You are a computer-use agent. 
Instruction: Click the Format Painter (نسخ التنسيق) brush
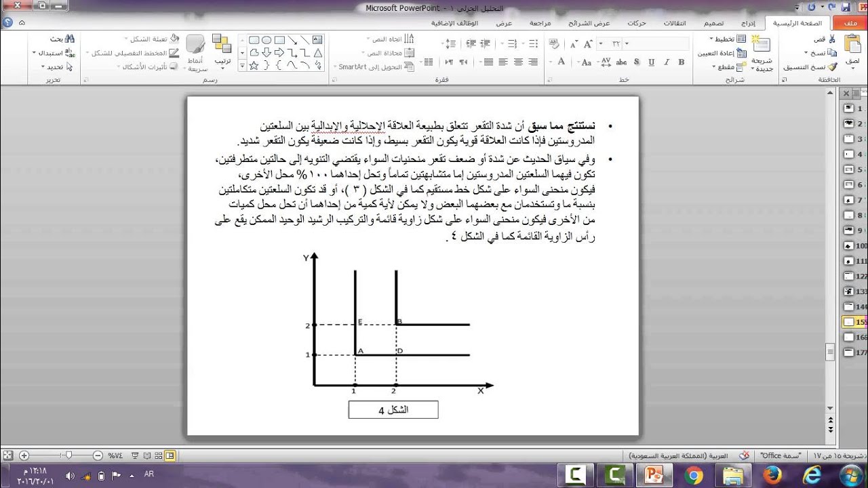pos(833,67)
